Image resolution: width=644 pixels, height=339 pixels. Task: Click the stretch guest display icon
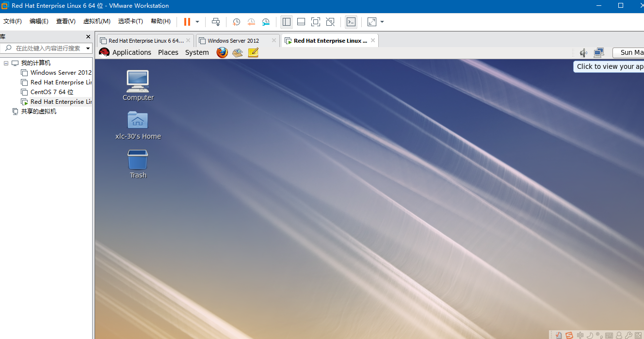(x=372, y=22)
